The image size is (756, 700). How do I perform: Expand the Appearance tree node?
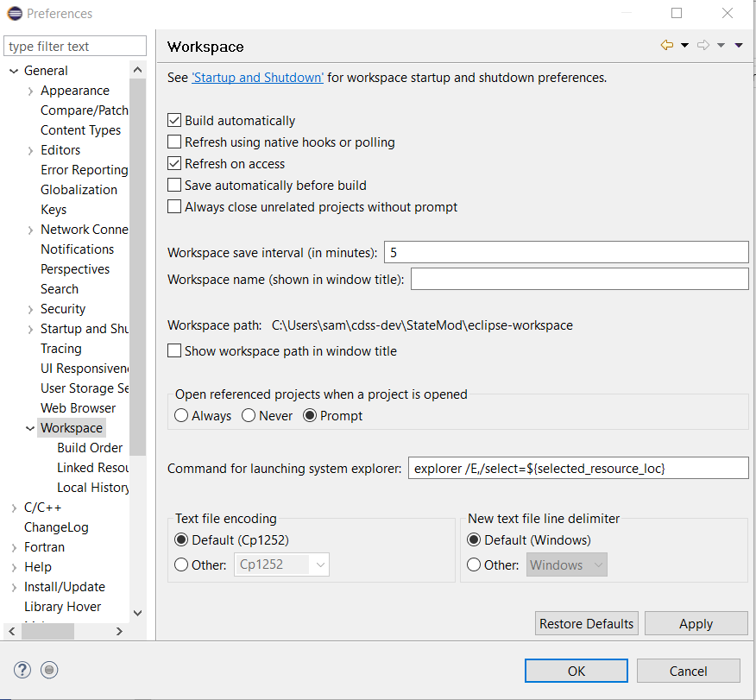(x=30, y=91)
